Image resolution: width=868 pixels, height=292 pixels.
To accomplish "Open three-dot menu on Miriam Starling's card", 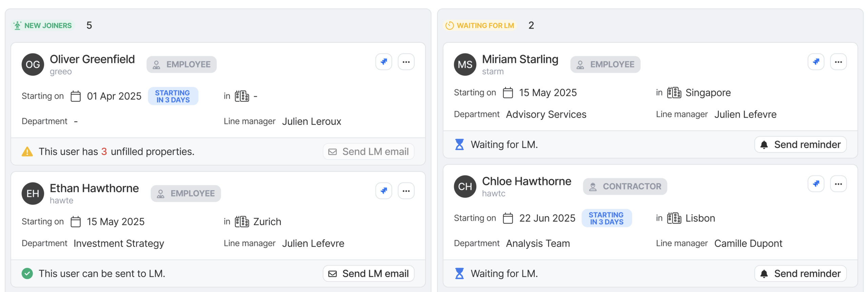I will point(838,62).
